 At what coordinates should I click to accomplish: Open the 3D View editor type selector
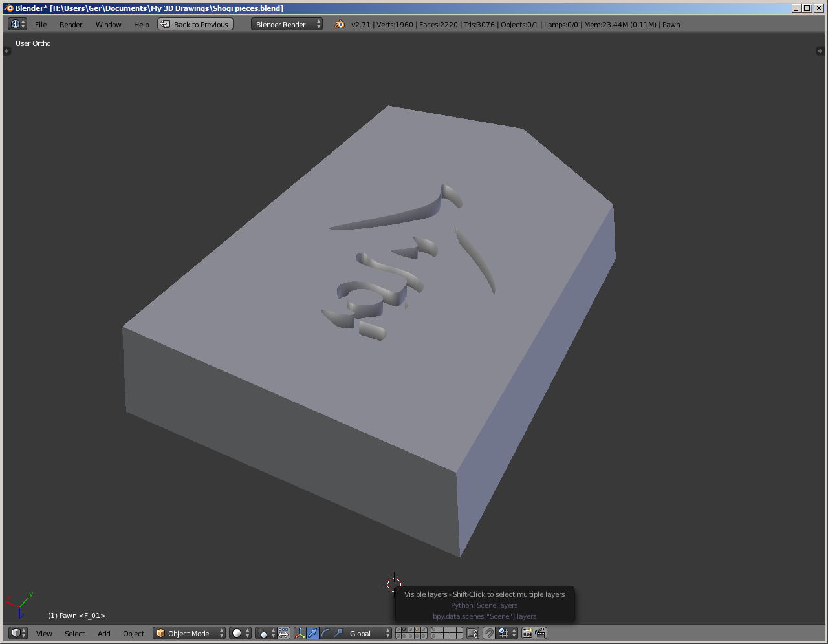(18, 633)
